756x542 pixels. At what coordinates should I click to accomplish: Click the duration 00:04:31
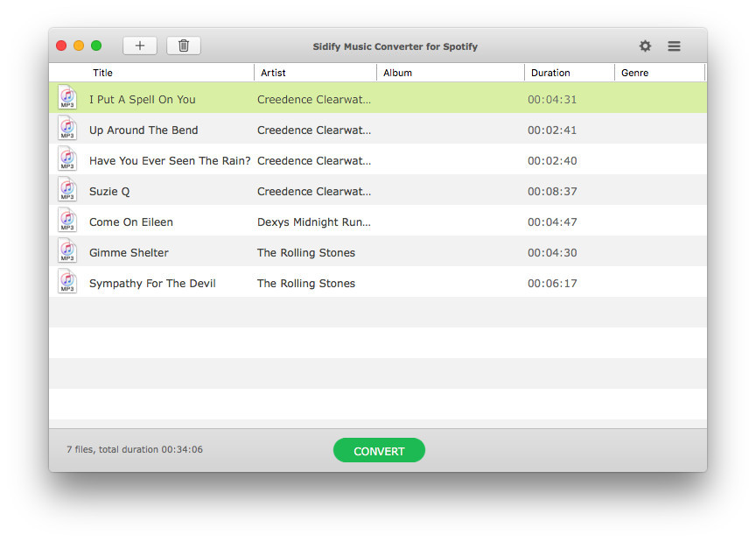coord(552,100)
